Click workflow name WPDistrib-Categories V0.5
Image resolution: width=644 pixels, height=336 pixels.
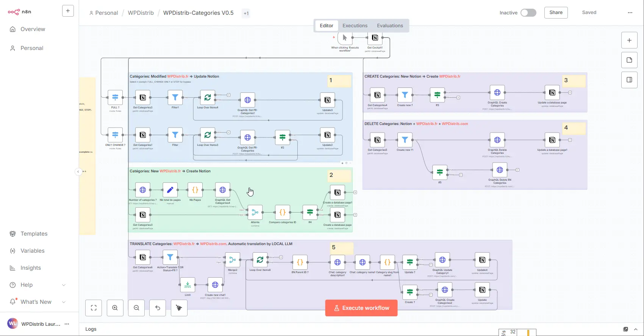(198, 13)
